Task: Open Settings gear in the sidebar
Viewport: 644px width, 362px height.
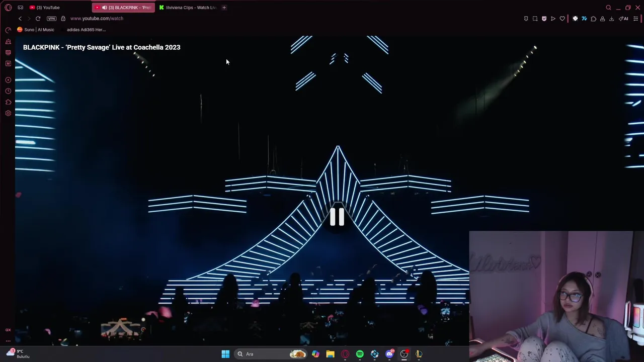Action: pyautogui.click(x=8, y=113)
